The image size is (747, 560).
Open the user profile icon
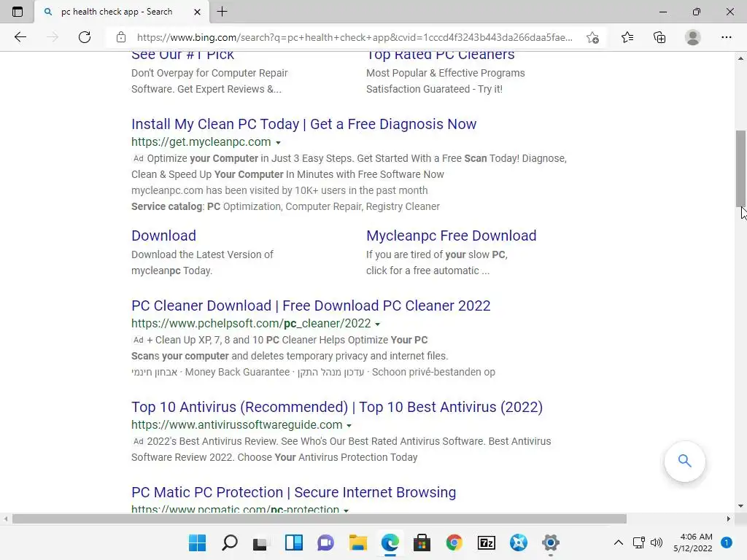(x=693, y=37)
